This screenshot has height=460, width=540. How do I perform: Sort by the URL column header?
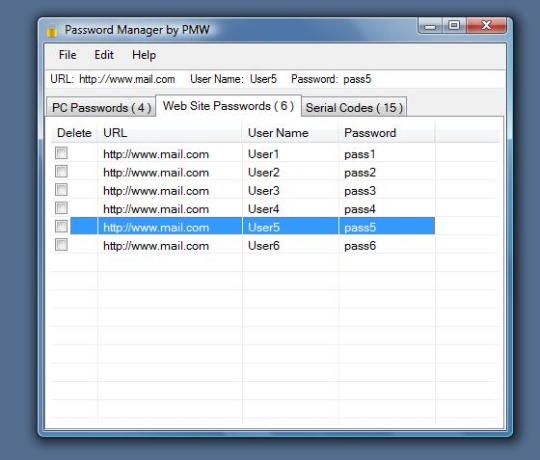170,133
